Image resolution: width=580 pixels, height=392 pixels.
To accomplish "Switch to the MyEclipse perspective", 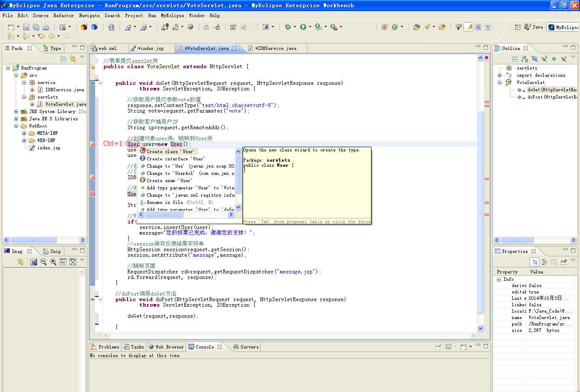I will coord(563,27).
